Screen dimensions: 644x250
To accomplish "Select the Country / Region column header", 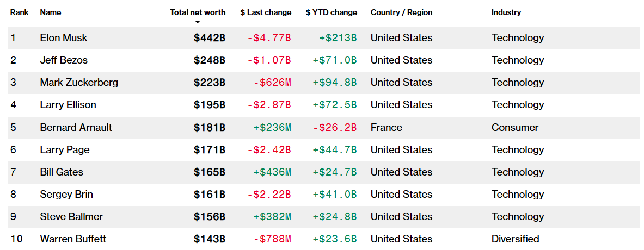I will [x=401, y=12].
